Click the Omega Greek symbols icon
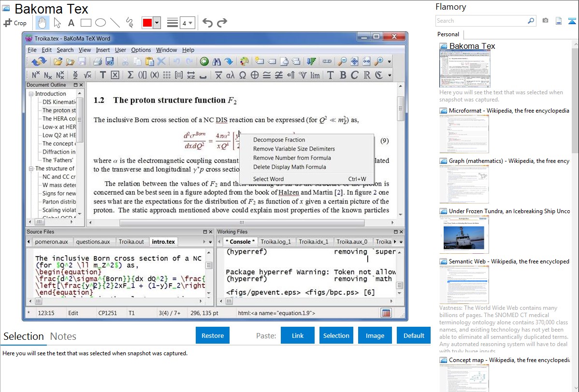Viewport: 579px width, 392px height. (x=243, y=75)
